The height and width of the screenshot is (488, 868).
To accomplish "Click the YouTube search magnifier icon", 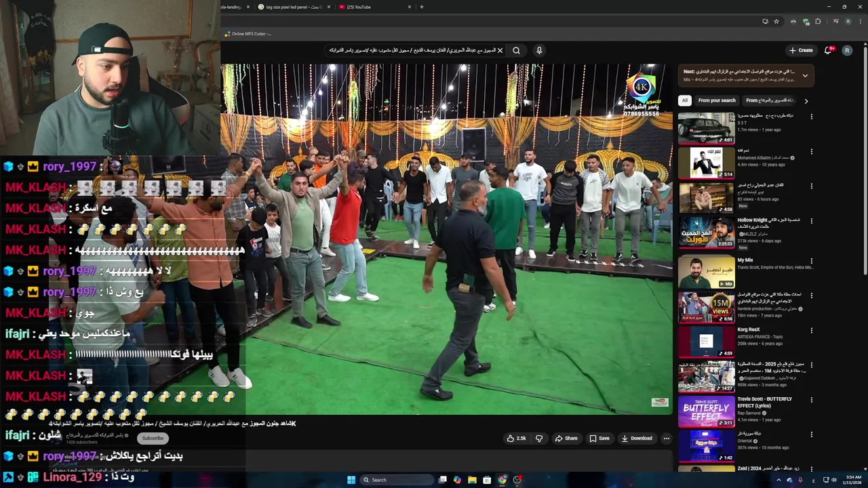I will pyautogui.click(x=516, y=50).
